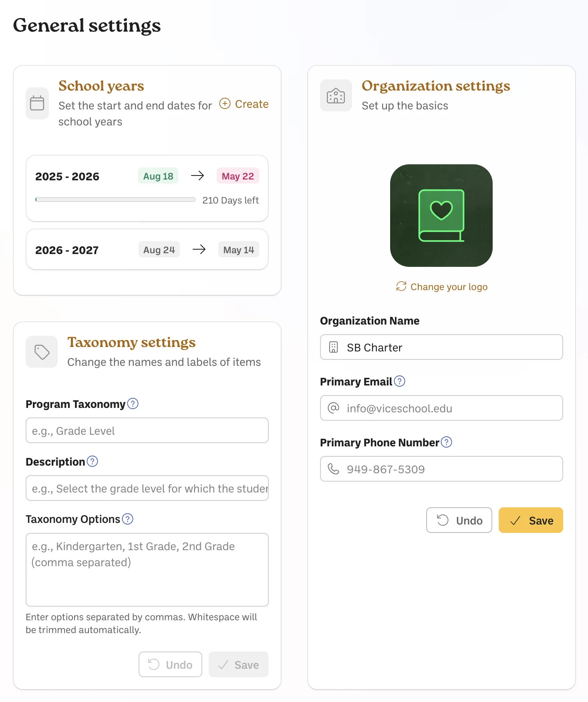The height and width of the screenshot is (702, 588).
Task: Click the green book logo image
Action: pos(441,216)
